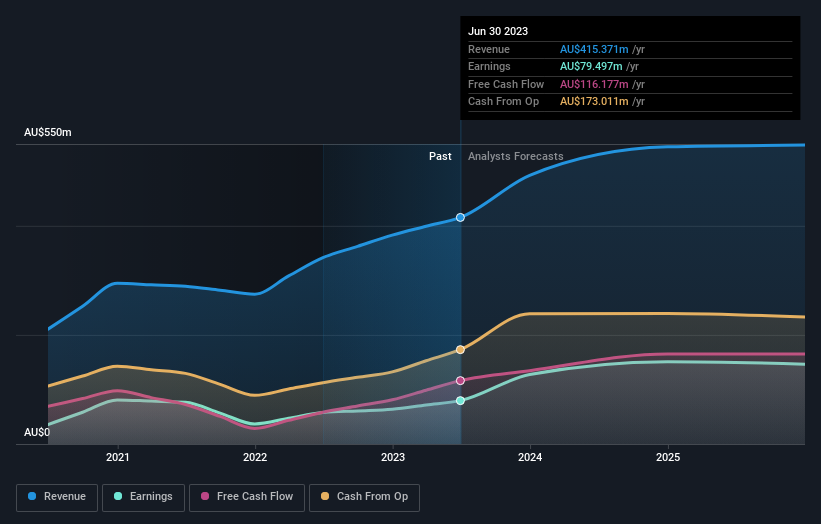Screen dimensions: 821x524
Task: Click the Revenue data point marker
Action: click(x=460, y=217)
